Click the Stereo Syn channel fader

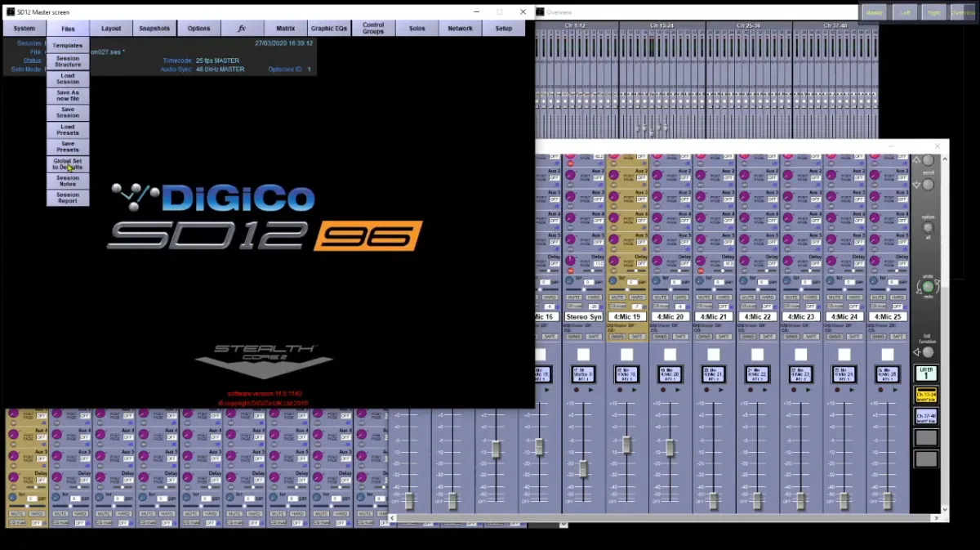pyautogui.click(x=583, y=468)
